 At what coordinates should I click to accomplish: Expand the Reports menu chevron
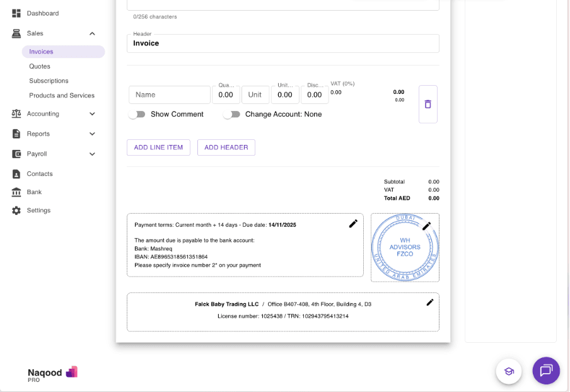92,134
